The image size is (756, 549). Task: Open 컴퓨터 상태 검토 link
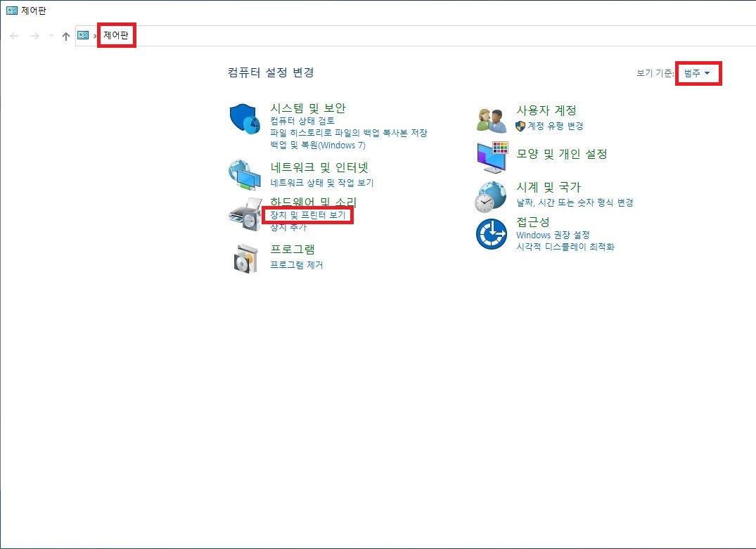(x=302, y=120)
